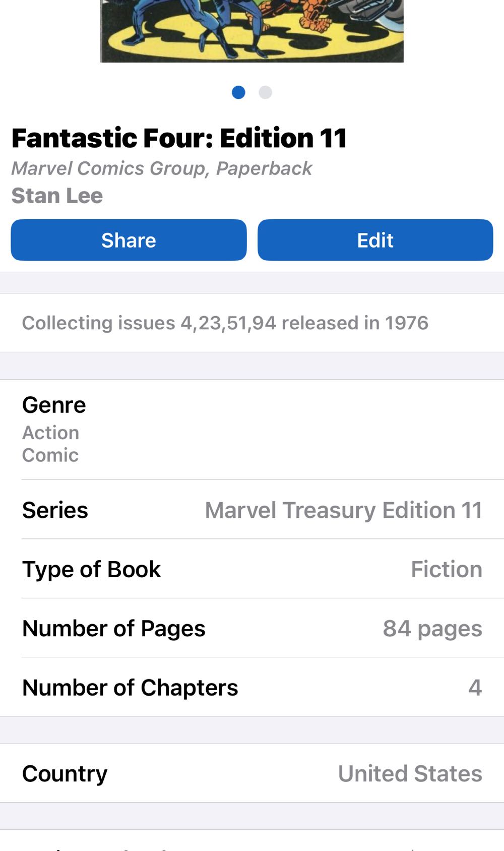Tap the Collecting issues description text

tap(225, 323)
